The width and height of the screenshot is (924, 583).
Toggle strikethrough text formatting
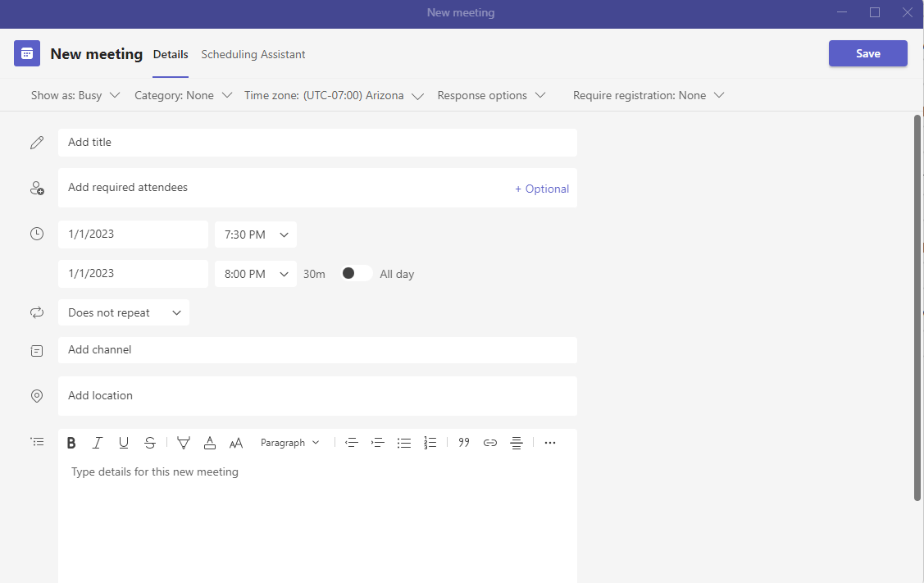(x=149, y=443)
